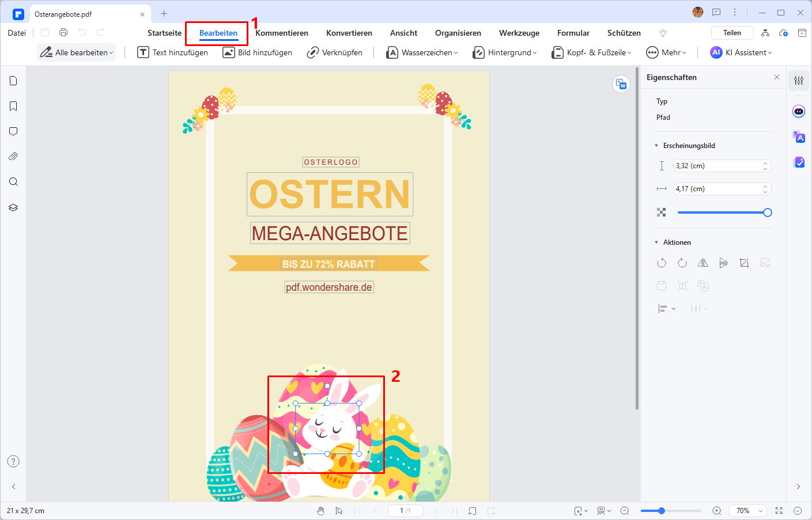
Task: Open the bookmarks sidebar panel
Action: 13,106
